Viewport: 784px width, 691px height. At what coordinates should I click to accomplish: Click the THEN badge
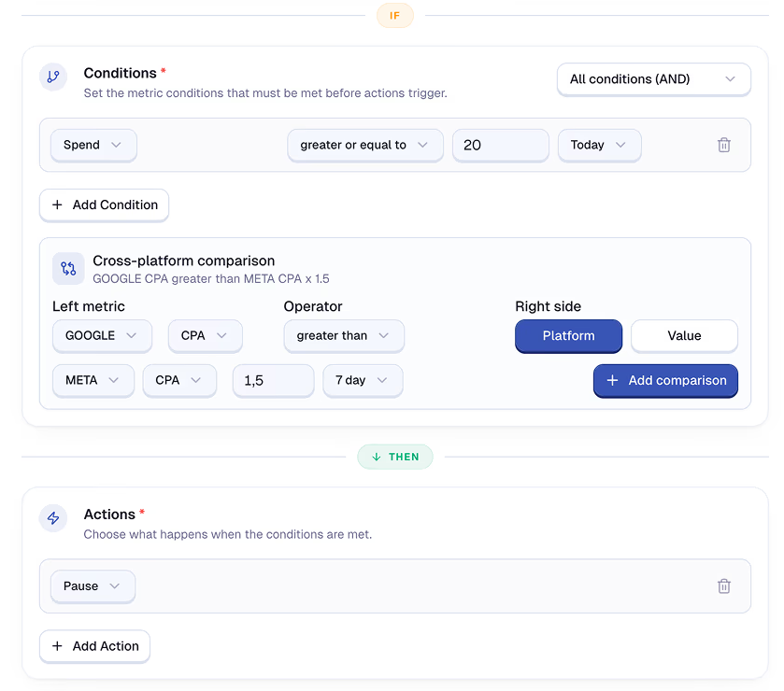(395, 457)
